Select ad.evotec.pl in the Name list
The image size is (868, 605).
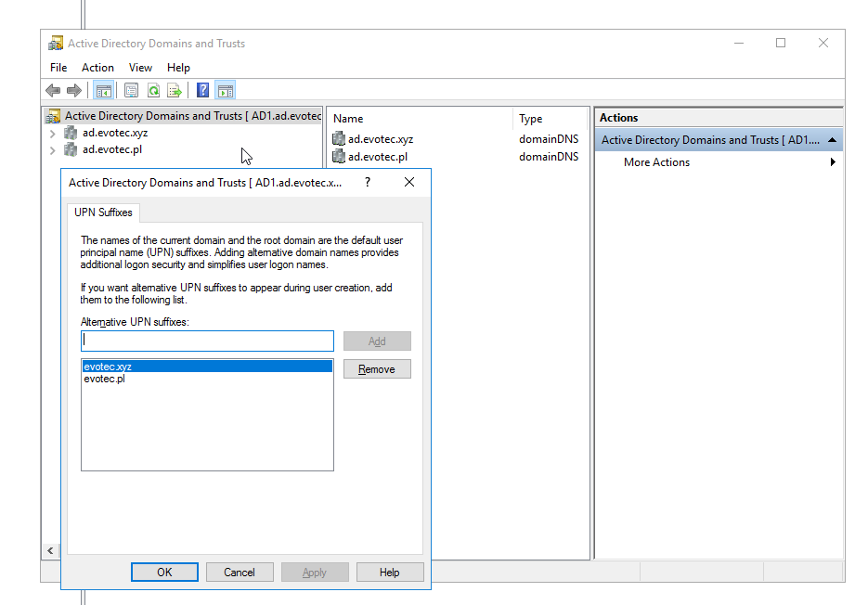pos(378,157)
